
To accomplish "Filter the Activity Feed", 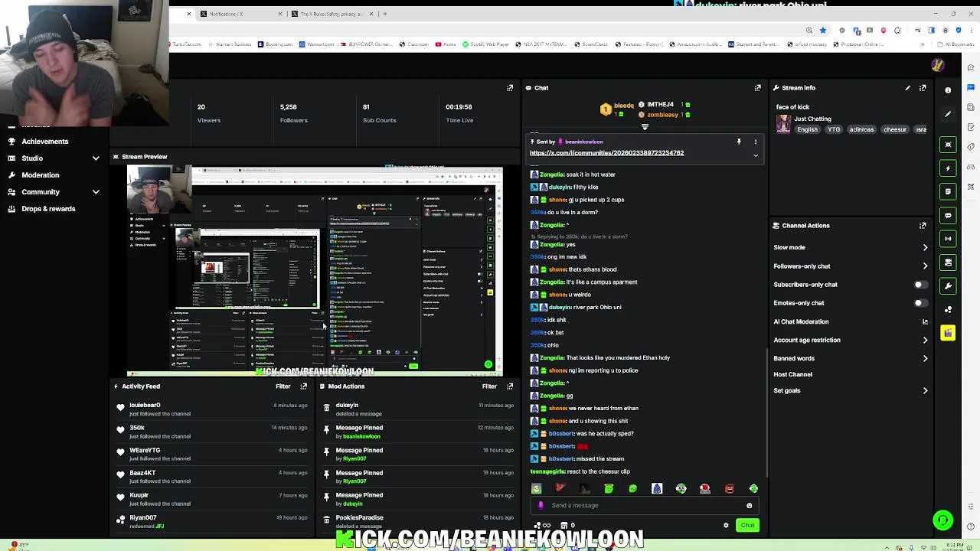I will (x=283, y=386).
